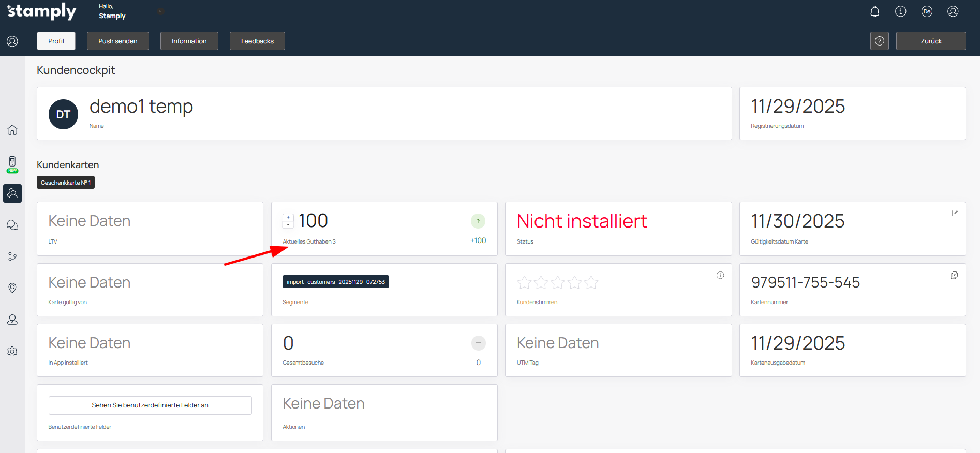Open the De language selector
Image resolution: width=980 pixels, height=453 pixels.
(927, 11)
